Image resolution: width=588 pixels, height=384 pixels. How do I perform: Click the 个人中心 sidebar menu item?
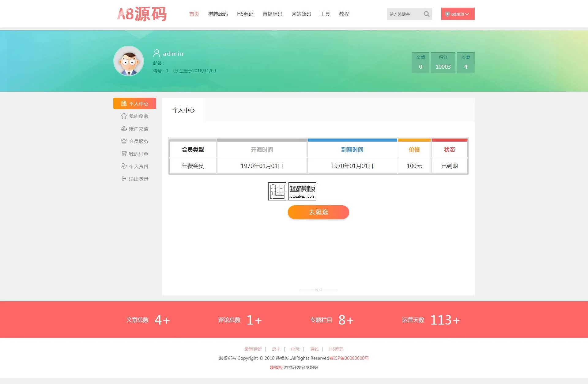click(x=135, y=104)
